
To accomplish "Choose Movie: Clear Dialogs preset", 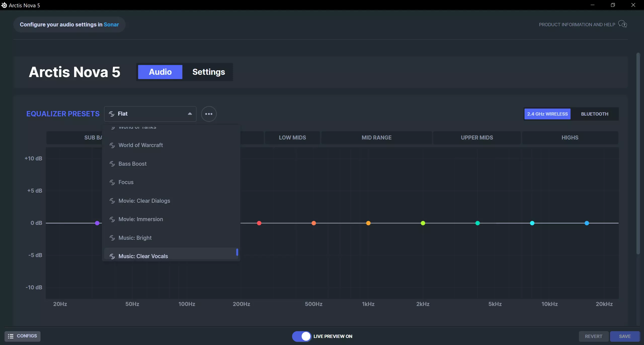I will pos(171,201).
